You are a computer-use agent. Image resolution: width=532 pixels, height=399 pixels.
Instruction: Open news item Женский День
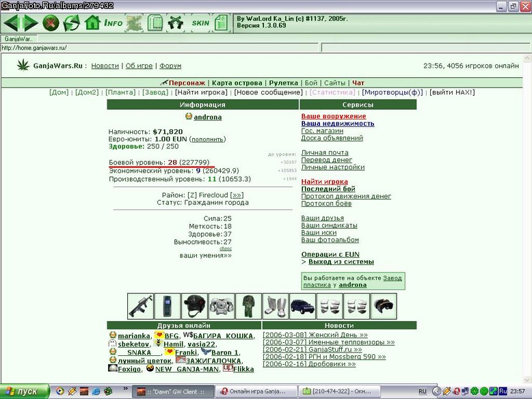click(315, 335)
